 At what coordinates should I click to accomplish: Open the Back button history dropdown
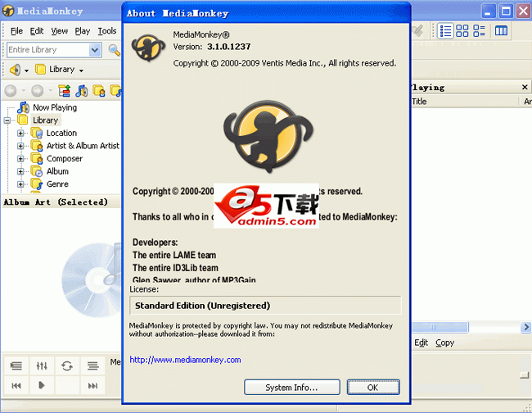click(x=24, y=91)
